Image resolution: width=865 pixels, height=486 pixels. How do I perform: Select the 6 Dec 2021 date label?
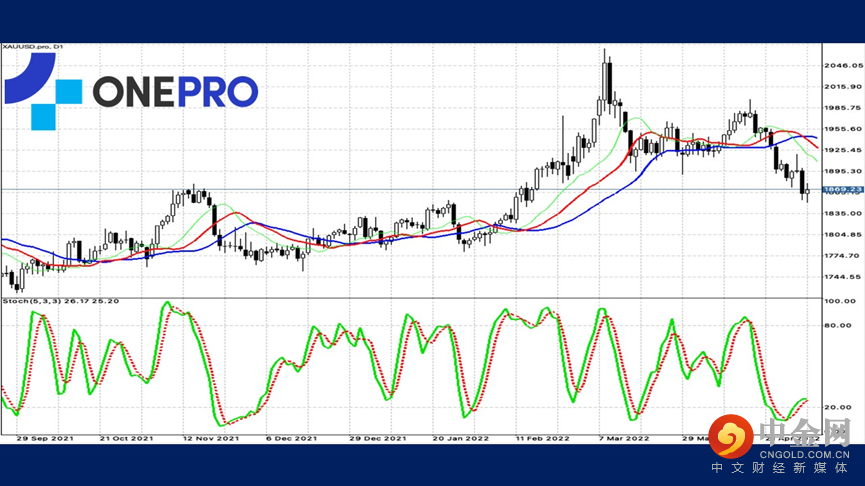click(x=291, y=439)
